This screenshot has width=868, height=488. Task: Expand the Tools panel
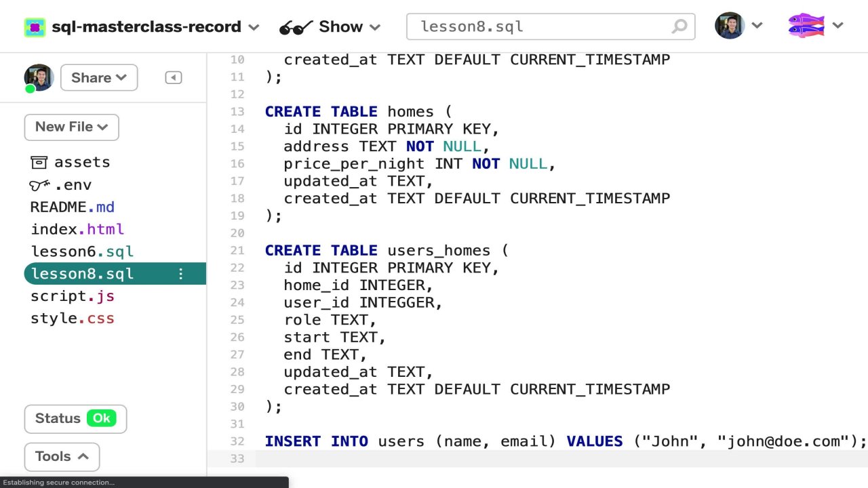[62, 456]
